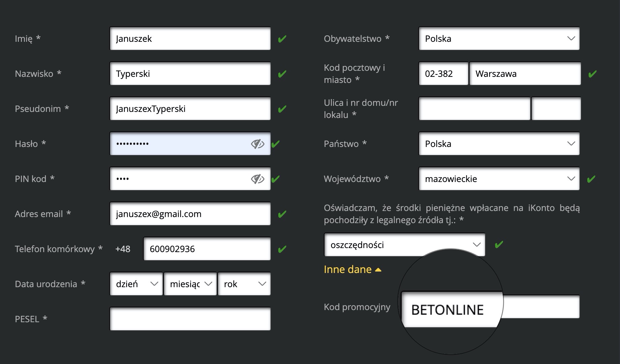Click the Imię input field
Screen dimensions: 620x364
pos(190,38)
